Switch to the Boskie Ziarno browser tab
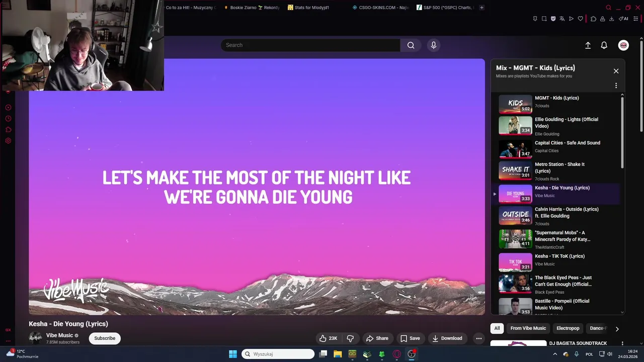This screenshot has height=362, width=644. pos(252,8)
